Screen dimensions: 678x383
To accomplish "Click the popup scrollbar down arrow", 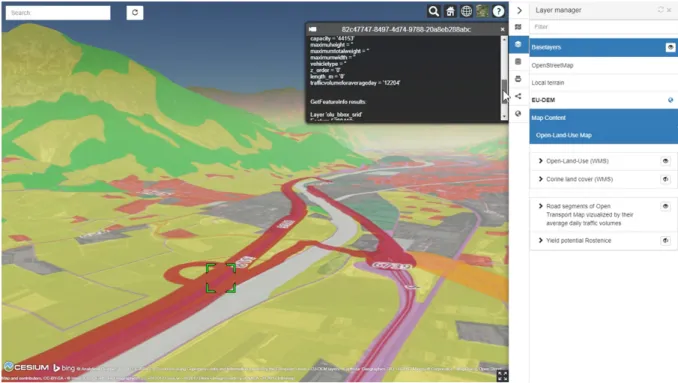I will coord(504,117).
